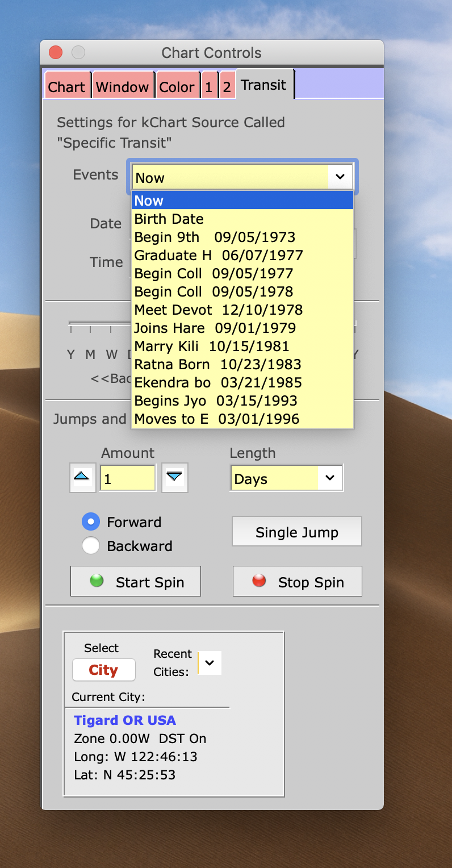Click the Single Jump button
The height and width of the screenshot is (868, 452).
point(296,532)
